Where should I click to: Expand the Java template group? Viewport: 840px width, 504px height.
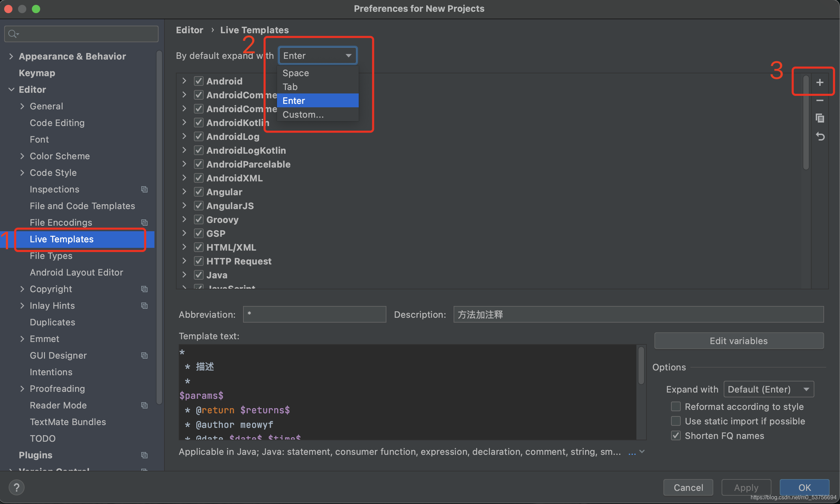click(x=185, y=275)
